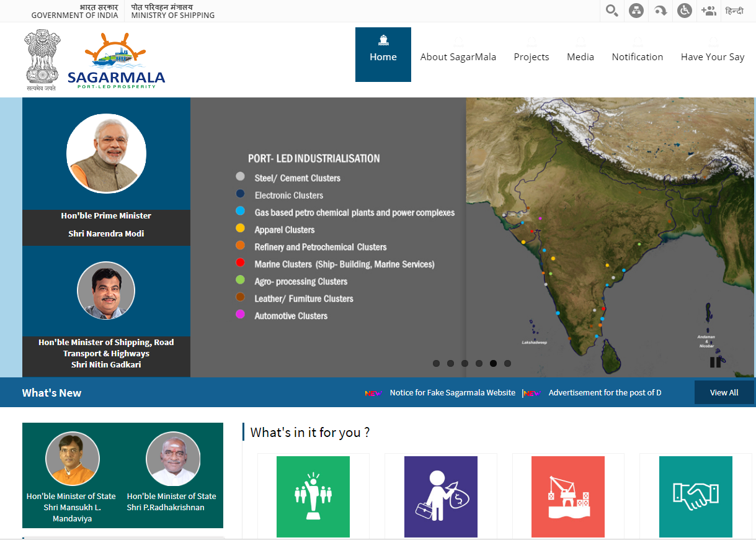Open the Notification menu
This screenshot has width=756, height=540.
pyautogui.click(x=638, y=56)
